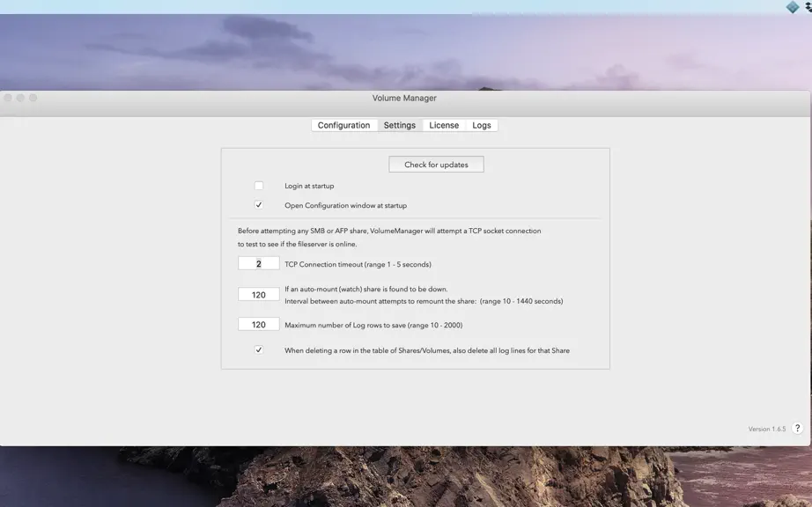Uncheck Open Configuration window at startup
This screenshot has height=507, width=812.
(259, 205)
